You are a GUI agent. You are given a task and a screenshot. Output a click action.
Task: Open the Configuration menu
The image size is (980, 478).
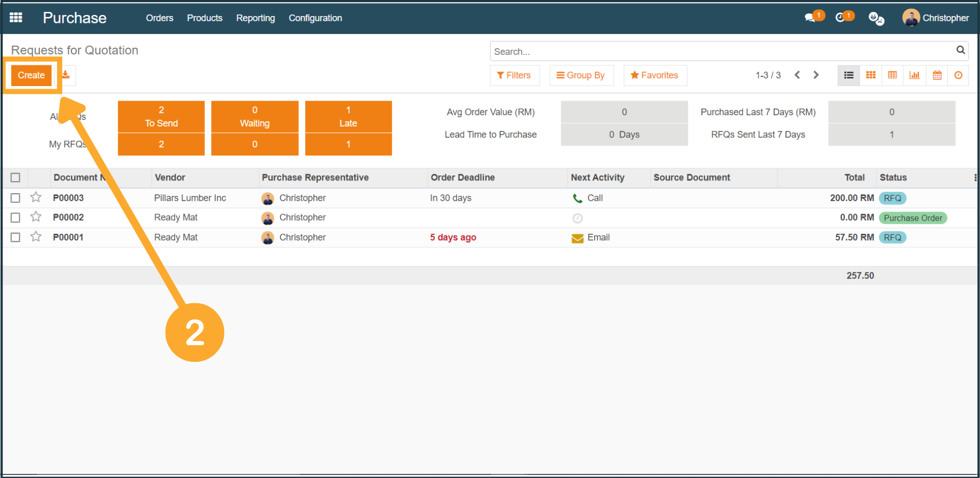coord(315,18)
